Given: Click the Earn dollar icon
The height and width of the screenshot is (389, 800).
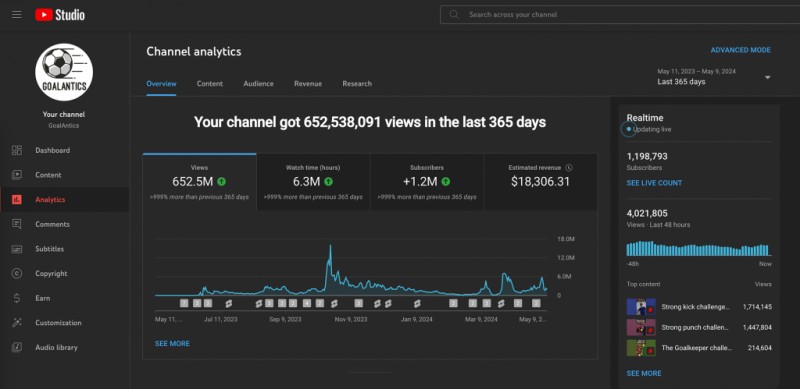Looking at the screenshot, I should click(x=17, y=298).
